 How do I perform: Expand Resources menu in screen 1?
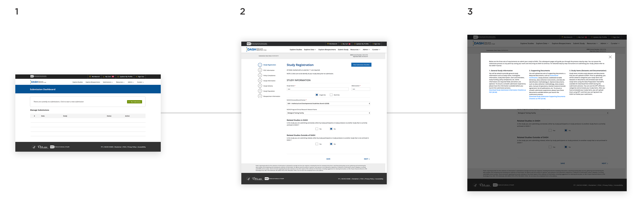click(120, 82)
